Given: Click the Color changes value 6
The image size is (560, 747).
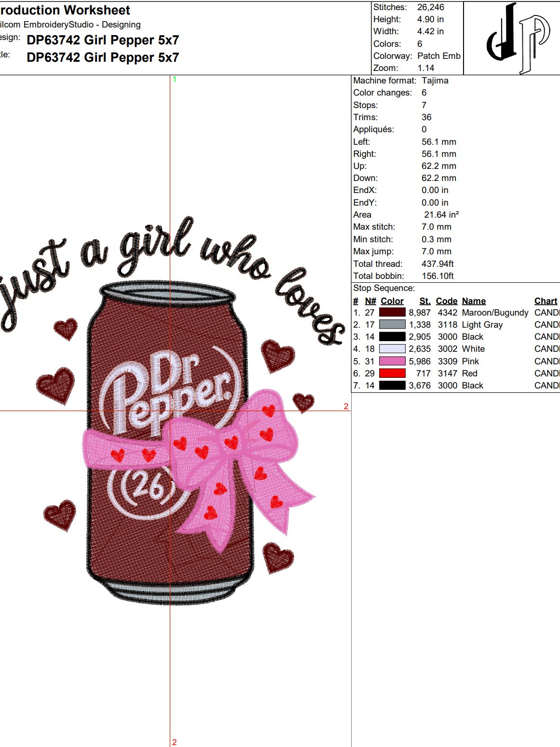Looking at the screenshot, I should (424, 93).
